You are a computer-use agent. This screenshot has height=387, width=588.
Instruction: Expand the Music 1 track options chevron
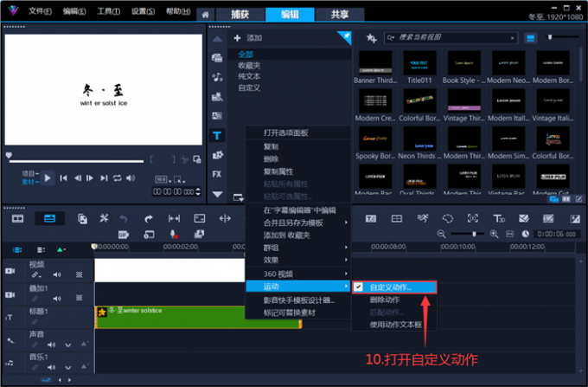67,367
